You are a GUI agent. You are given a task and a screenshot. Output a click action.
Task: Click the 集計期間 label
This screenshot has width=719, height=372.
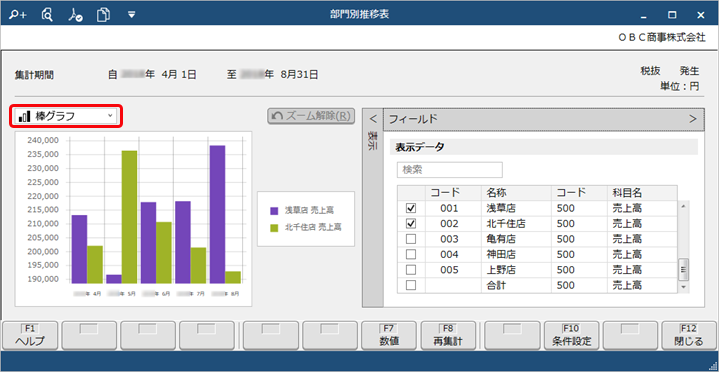[34, 75]
